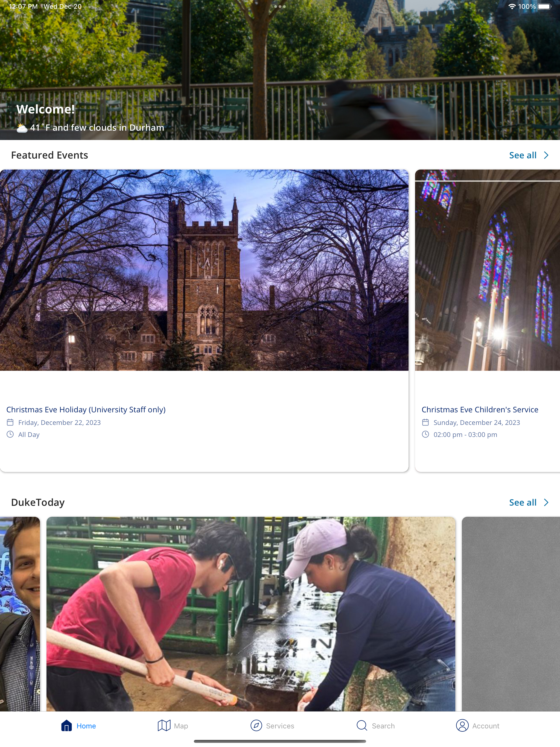Image resolution: width=560 pixels, height=747 pixels.
Task: Open the gray placeholder DukeToday card
Action: point(511,614)
